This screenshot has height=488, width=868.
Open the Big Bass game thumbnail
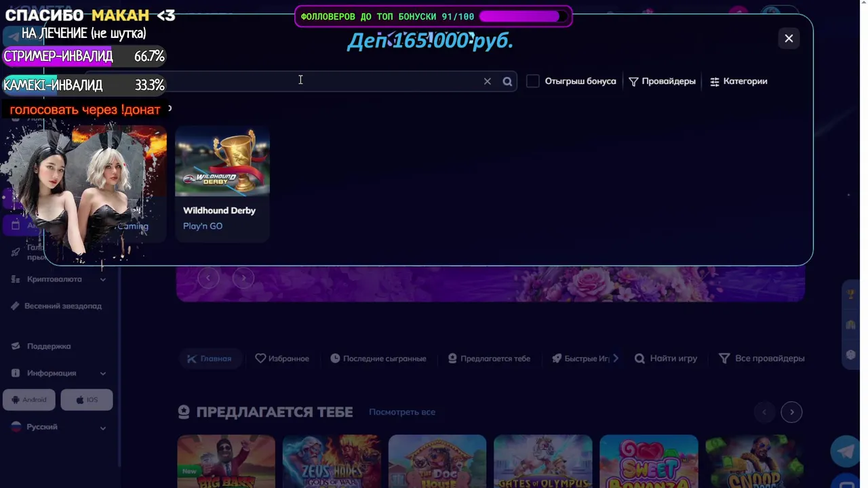[x=226, y=462]
